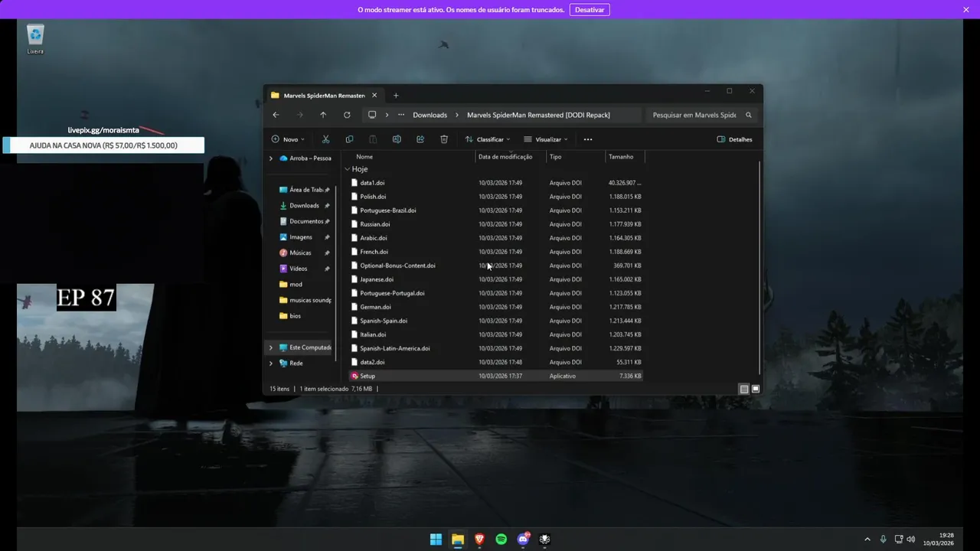Show hidden tray icons chevron
The height and width of the screenshot is (551, 980).
click(867, 539)
